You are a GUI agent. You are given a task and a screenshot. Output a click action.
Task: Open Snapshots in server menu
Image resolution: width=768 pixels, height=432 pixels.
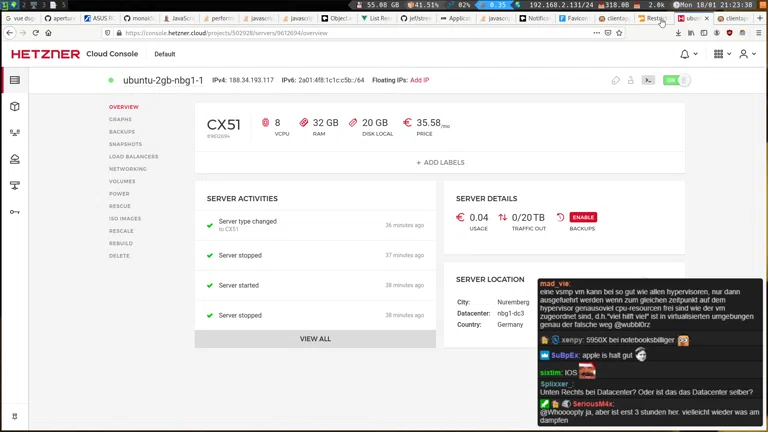[125, 144]
